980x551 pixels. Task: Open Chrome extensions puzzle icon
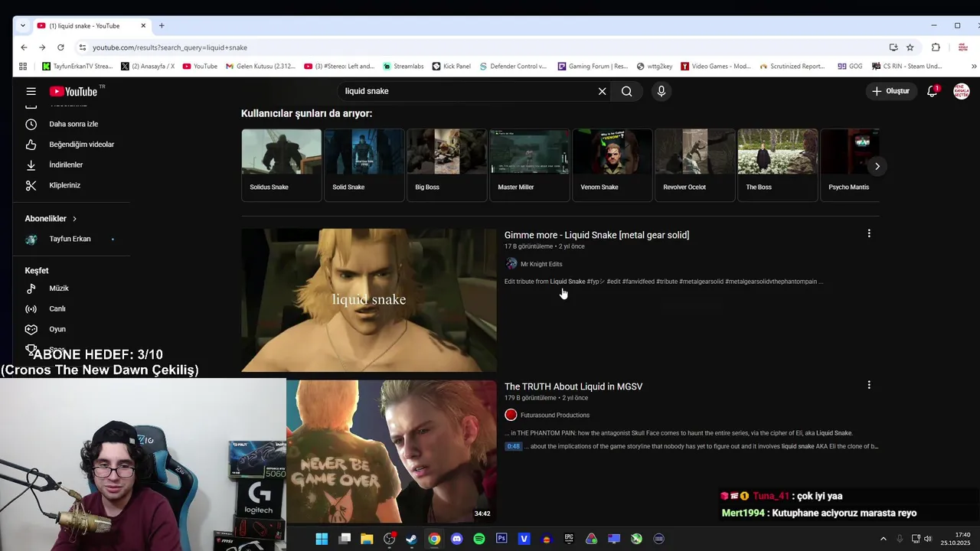[936, 47]
